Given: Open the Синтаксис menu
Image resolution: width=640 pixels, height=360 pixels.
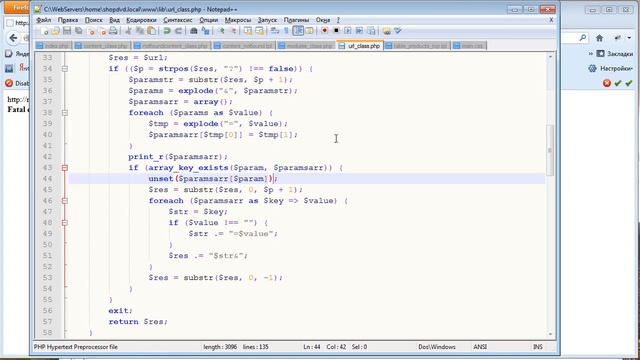Looking at the screenshot, I should click(x=178, y=20).
